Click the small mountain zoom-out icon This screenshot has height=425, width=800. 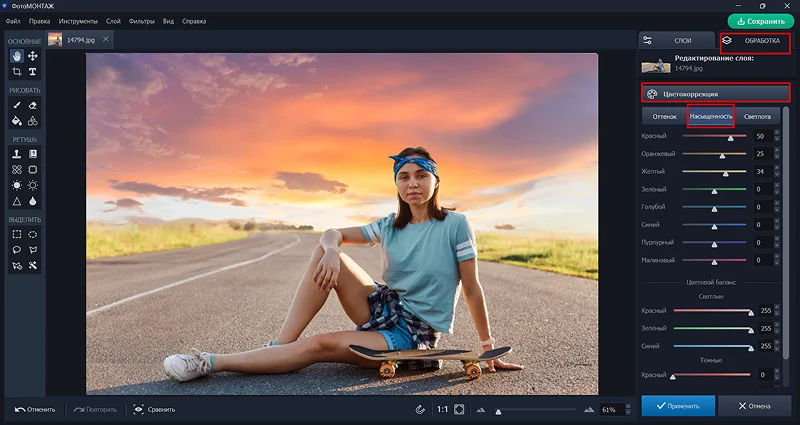(481, 410)
